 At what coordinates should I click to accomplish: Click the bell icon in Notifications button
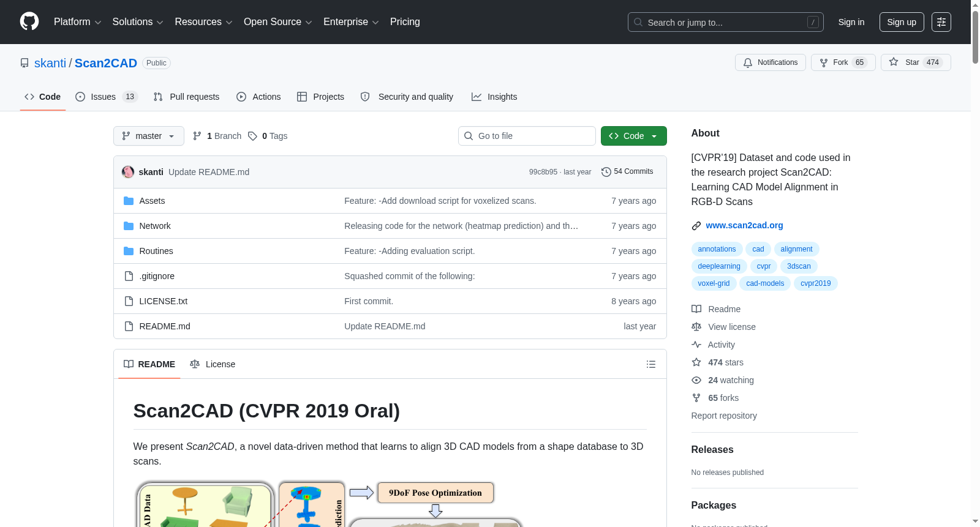click(x=748, y=62)
